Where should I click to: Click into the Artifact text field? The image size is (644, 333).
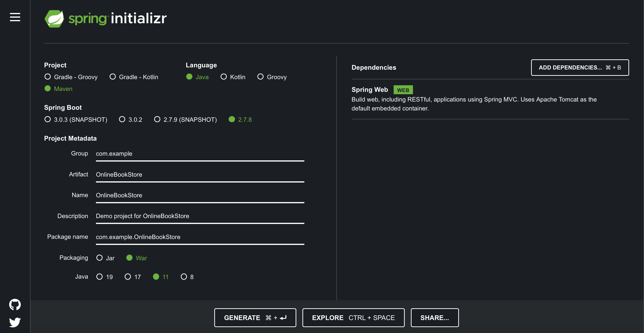[x=200, y=174]
